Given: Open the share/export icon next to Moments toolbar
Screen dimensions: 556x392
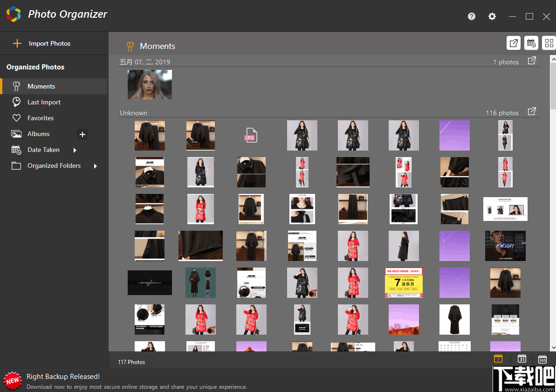Looking at the screenshot, I should coord(513,43).
